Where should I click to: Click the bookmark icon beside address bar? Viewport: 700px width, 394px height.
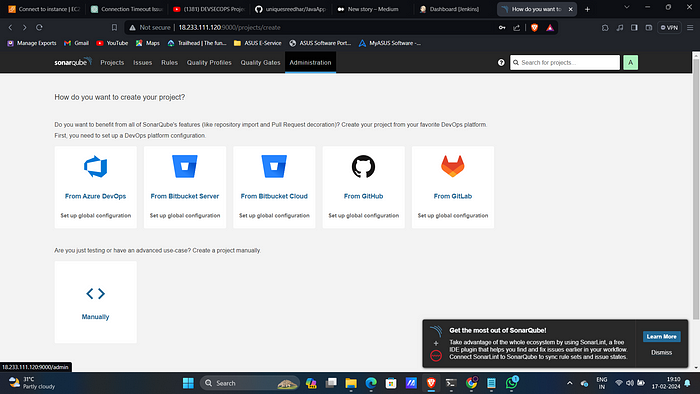[x=114, y=27]
